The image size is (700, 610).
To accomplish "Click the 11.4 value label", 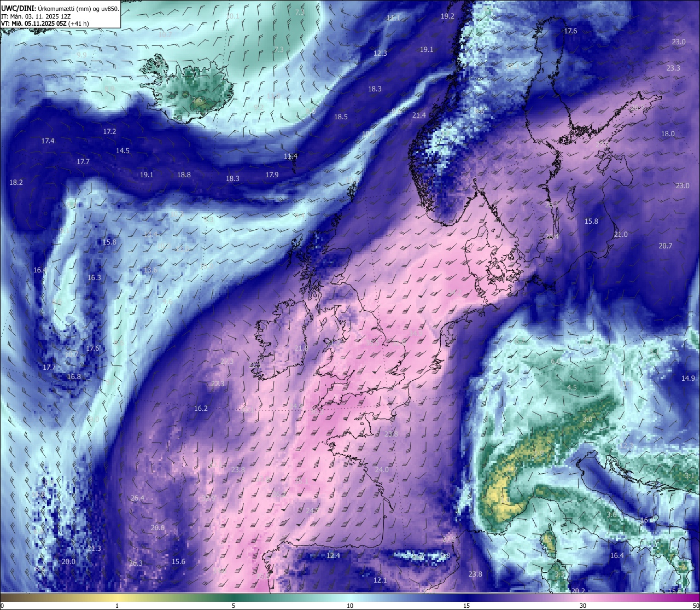I will 290,156.
